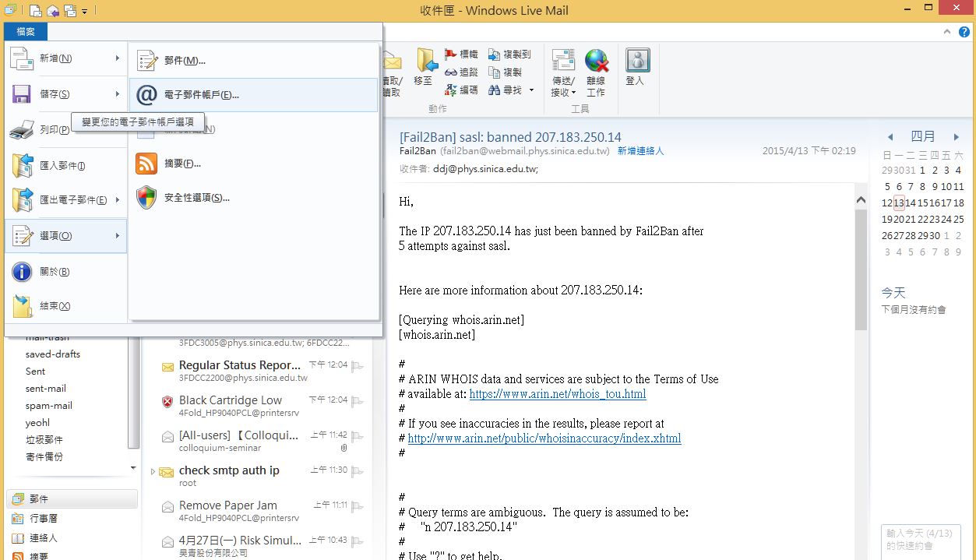Click the reply quick access toolbar icon
The width and height of the screenshot is (976, 560).
point(53,11)
